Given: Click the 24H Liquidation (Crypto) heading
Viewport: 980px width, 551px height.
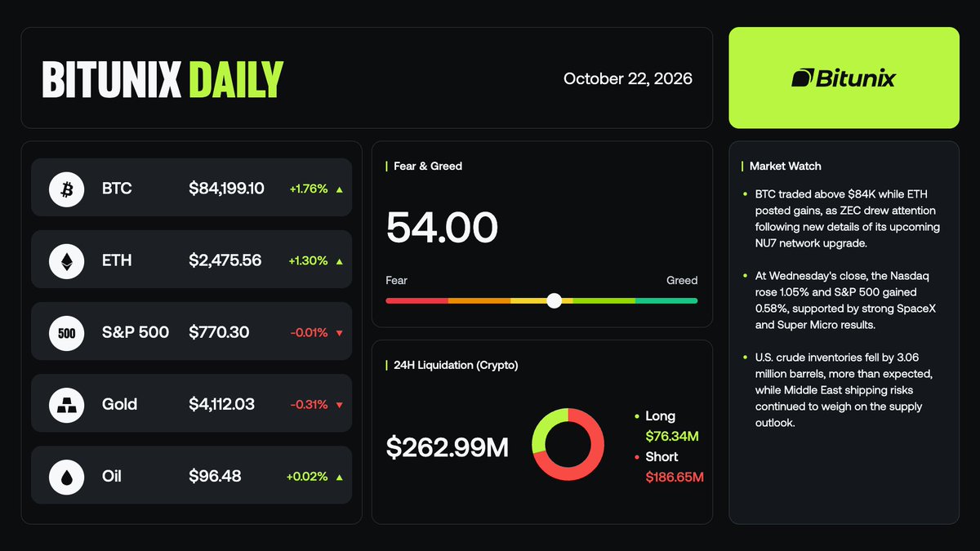Looking at the screenshot, I should tap(456, 365).
